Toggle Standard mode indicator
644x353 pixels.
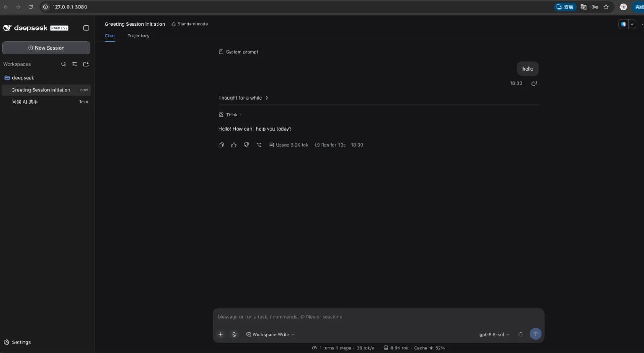click(x=190, y=24)
